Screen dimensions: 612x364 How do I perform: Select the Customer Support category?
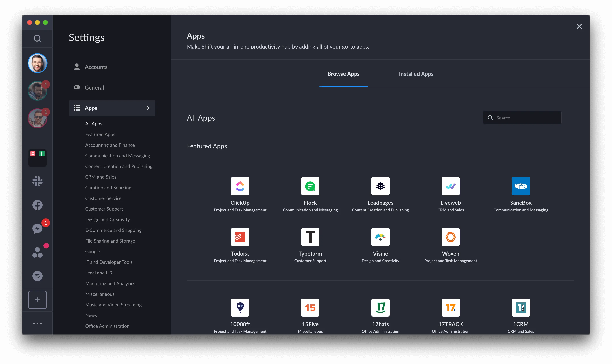104,209
